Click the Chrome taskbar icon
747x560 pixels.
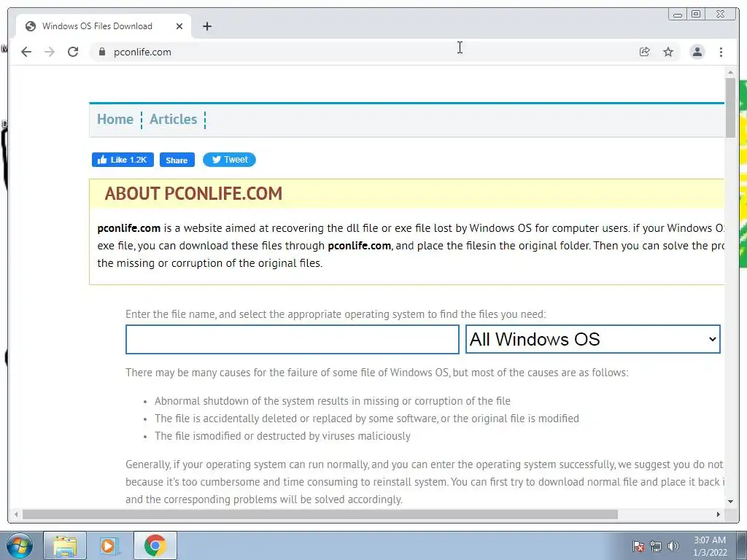[155, 545]
